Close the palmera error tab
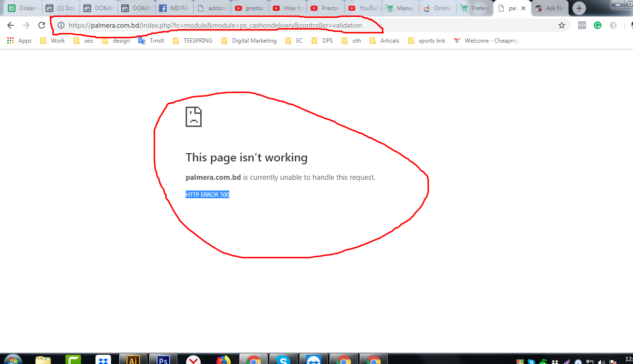Screen dimensions: 633x364 click(523, 8)
